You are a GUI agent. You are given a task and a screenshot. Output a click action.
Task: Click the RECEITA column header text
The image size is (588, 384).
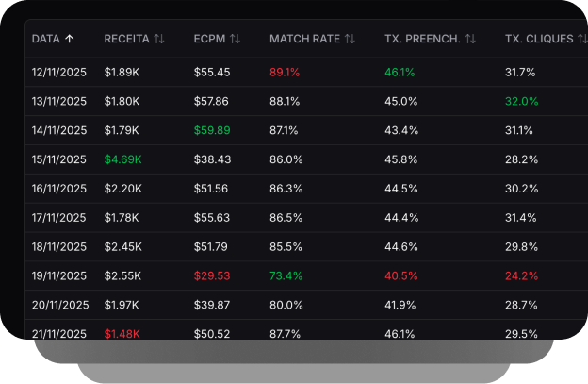pyautogui.click(x=126, y=39)
